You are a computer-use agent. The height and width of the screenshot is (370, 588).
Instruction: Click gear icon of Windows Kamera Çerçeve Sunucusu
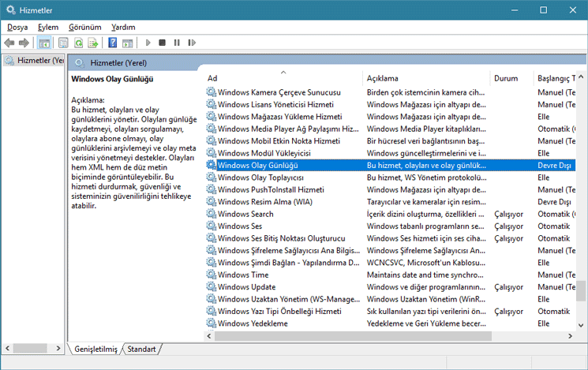(x=211, y=92)
